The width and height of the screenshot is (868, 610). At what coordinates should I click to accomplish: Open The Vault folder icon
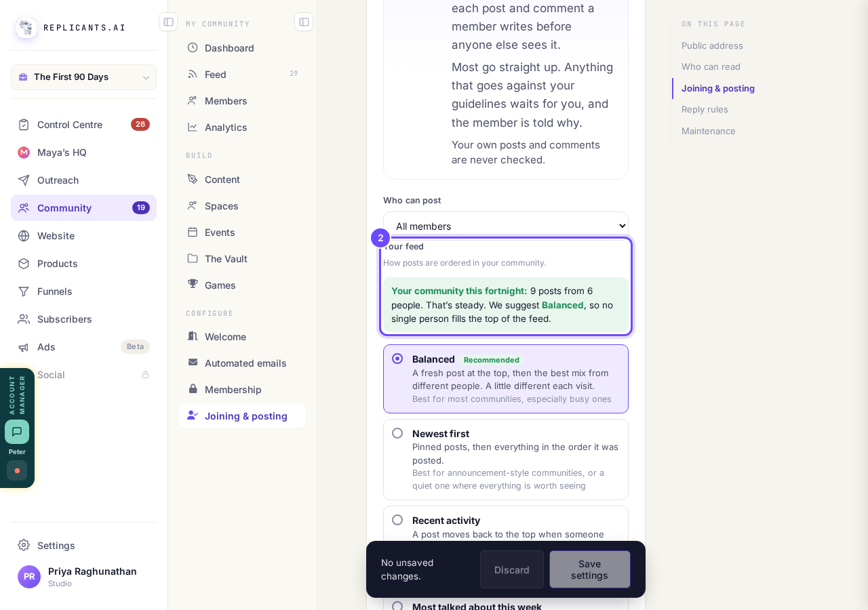[x=193, y=258]
